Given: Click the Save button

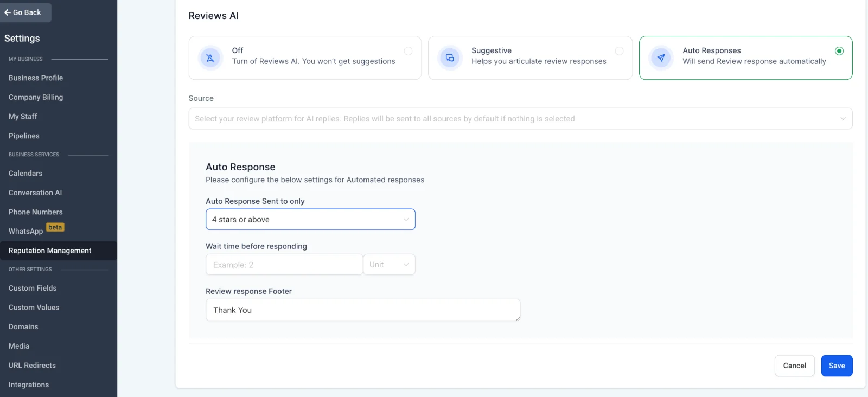Looking at the screenshot, I should point(837,366).
